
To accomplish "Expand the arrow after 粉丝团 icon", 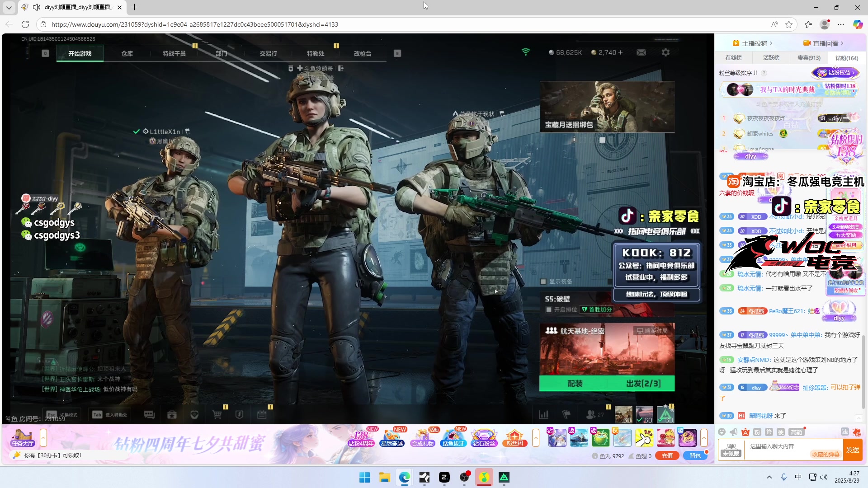I will [536, 438].
